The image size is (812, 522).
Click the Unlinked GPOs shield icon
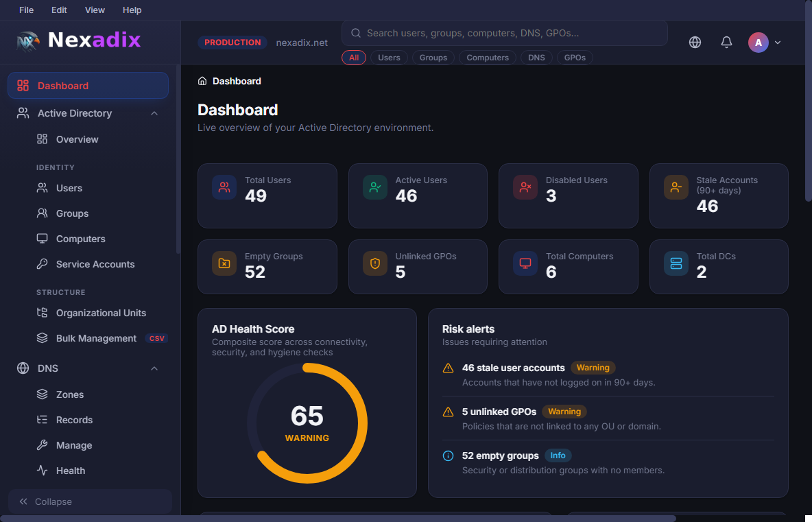coord(375,263)
